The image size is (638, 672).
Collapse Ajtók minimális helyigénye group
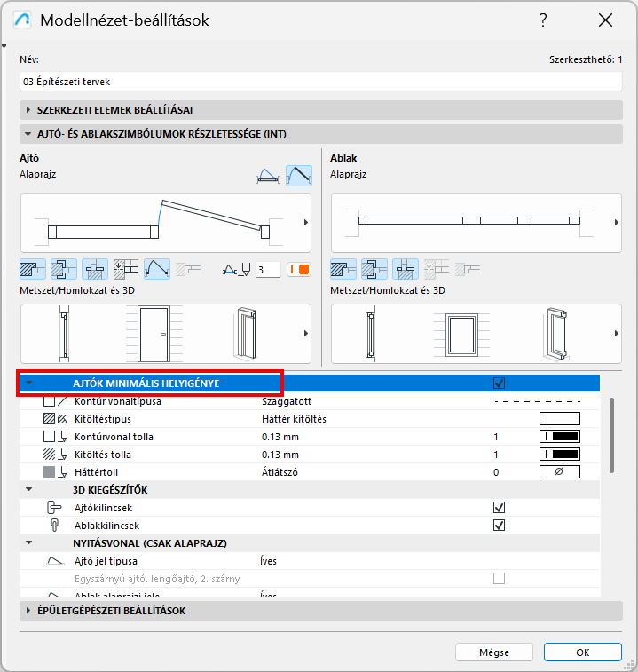(x=28, y=383)
